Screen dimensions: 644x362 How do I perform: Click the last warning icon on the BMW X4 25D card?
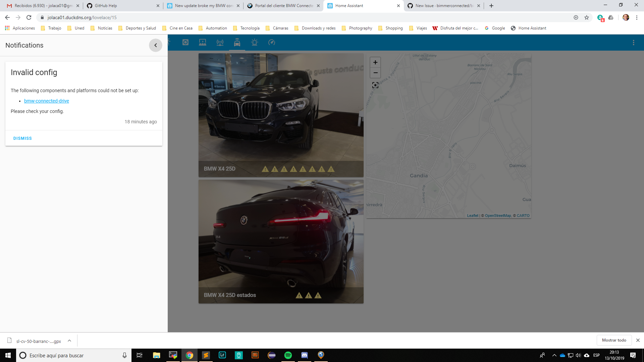331,169
